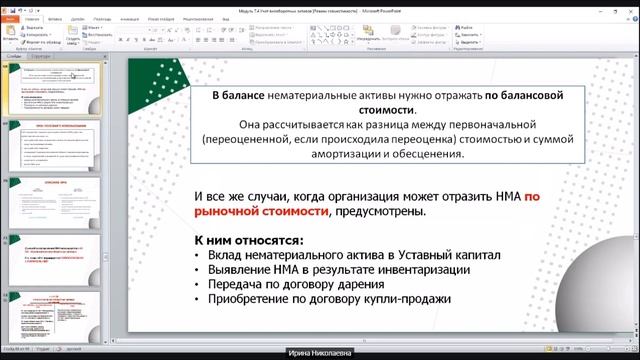640x360 pixels.
Task: Justify text alignment icon
Action: coord(221,40)
